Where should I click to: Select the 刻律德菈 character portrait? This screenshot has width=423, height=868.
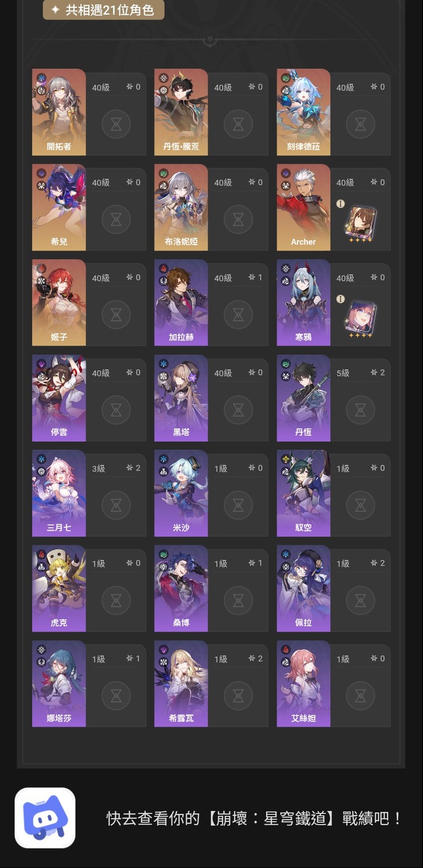303,112
